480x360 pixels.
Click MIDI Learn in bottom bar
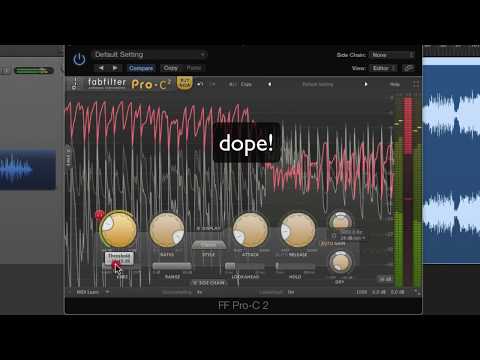click(x=88, y=292)
